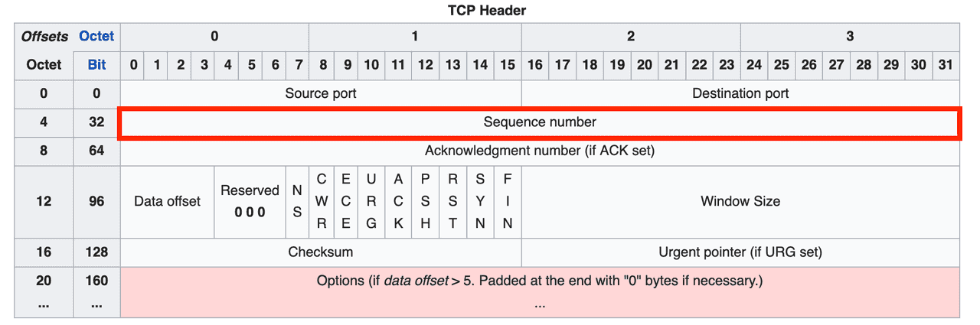This screenshot has width=980, height=325.
Task: Select the ECE flag cell
Action: click(346, 202)
